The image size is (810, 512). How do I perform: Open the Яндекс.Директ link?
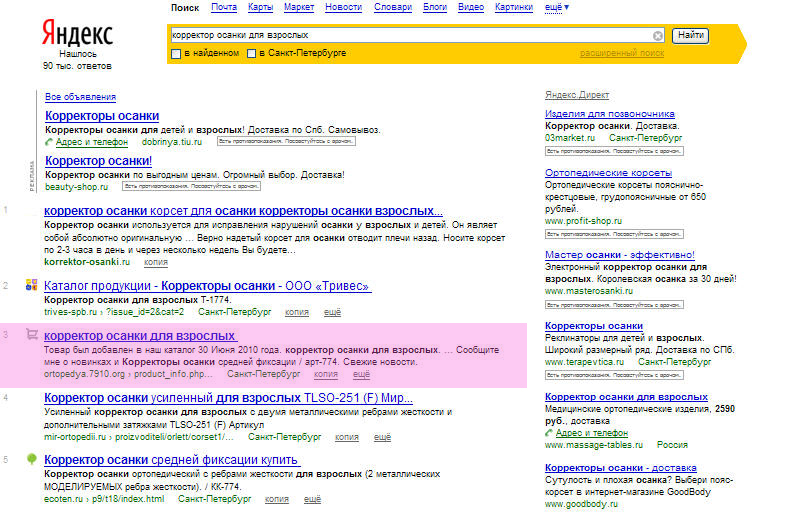tap(577, 95)
